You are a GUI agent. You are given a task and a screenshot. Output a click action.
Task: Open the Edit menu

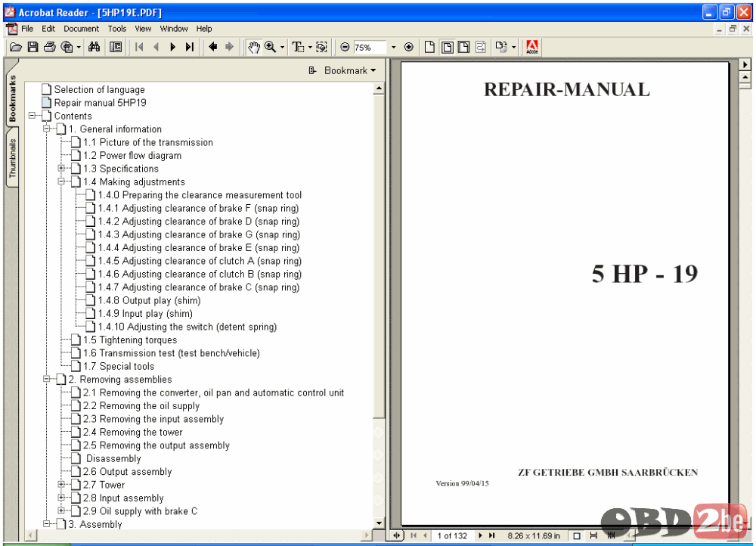tap(48, 29)
